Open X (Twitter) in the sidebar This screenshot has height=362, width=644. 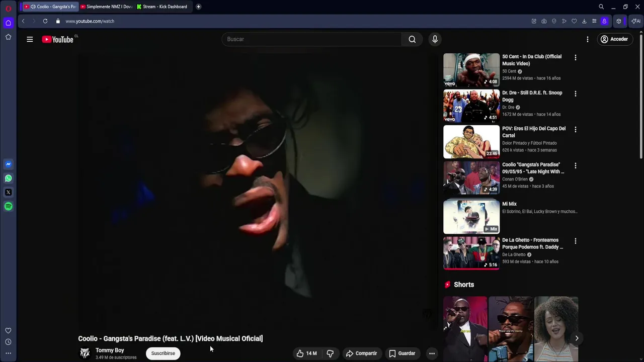pos(8,192)
